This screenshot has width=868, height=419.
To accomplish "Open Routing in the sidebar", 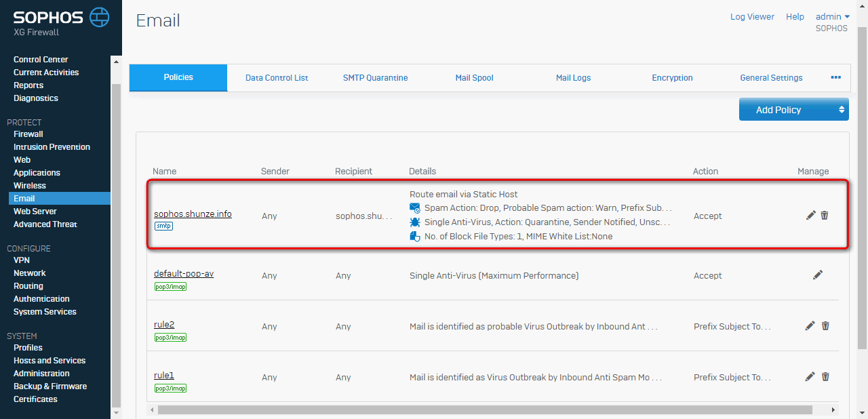I will pos(28,286).
